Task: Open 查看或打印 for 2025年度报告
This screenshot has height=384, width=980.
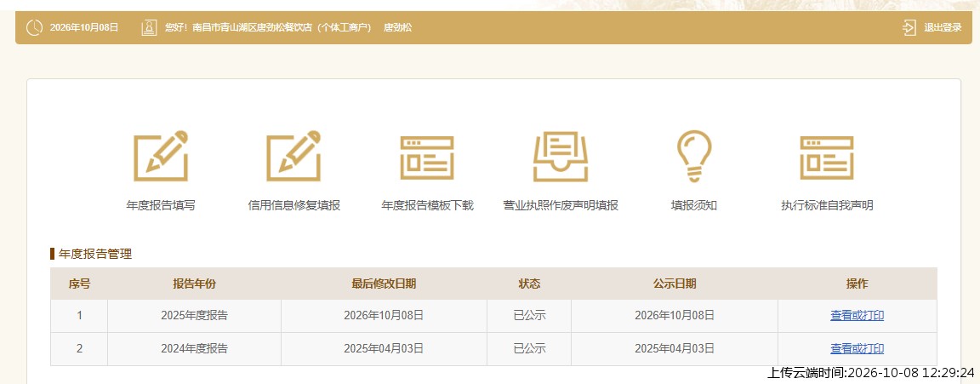Action: pyautogui.click(x=857, y=315)
